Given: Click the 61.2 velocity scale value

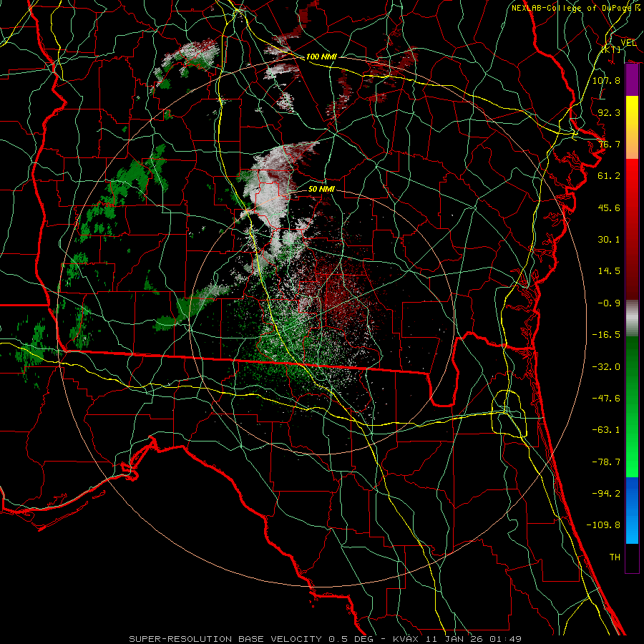Looking at the screenshot, I should point(609,176).
